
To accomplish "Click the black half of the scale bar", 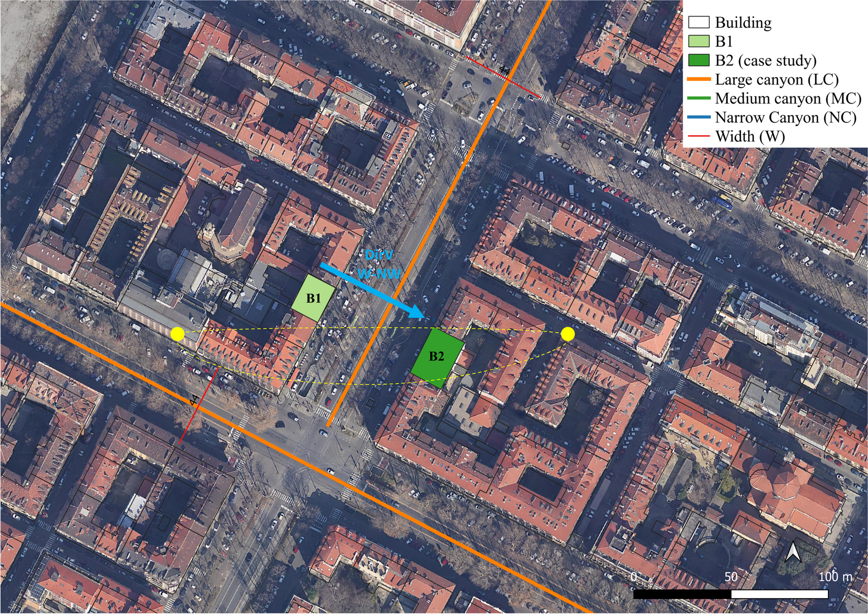I will (x=682, y=594).
